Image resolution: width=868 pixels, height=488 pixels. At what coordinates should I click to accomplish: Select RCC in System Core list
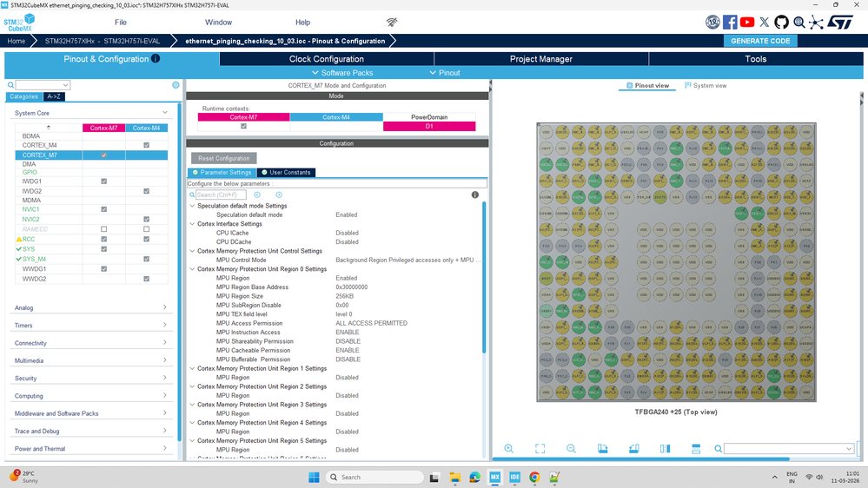click(28, 239)
